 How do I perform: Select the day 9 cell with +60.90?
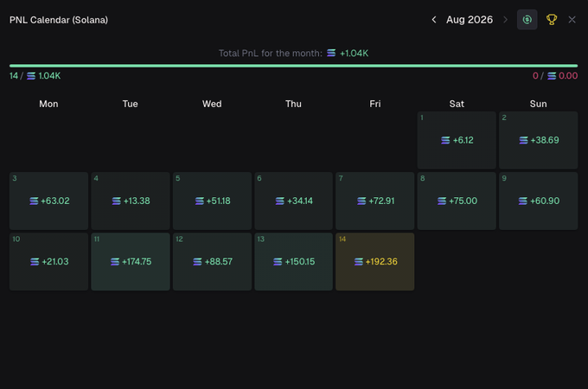coord(538,201)
